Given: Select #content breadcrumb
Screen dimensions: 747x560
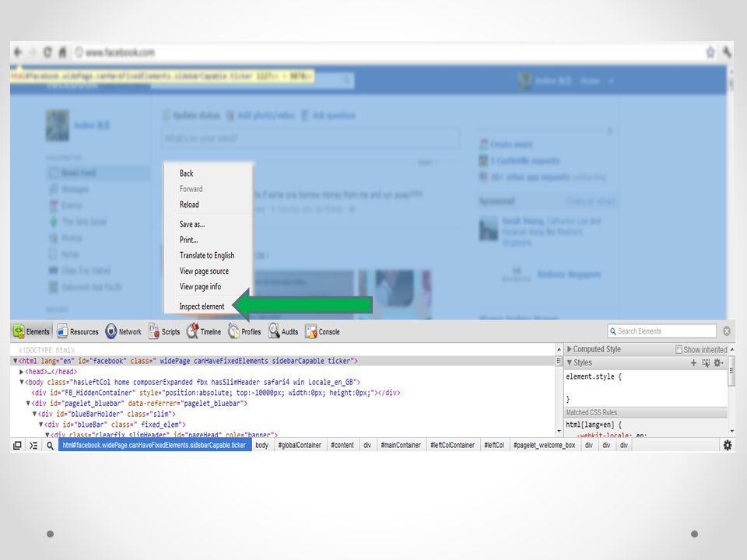Looking at the screenshot, I should coord(342,445).
